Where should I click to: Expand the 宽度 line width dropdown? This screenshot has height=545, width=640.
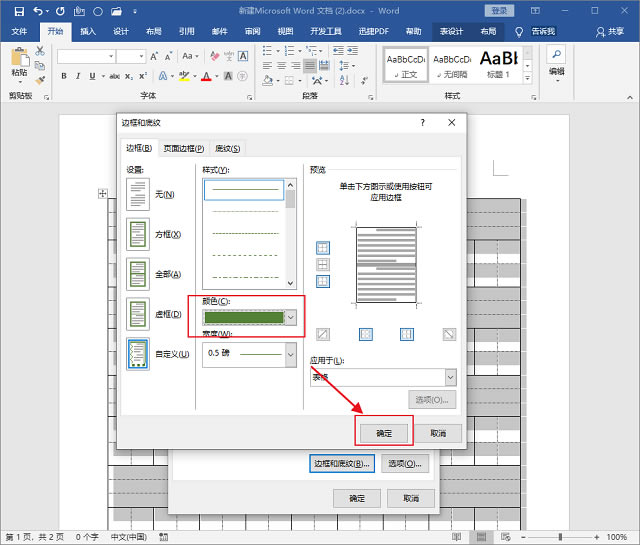coord(291,354)
